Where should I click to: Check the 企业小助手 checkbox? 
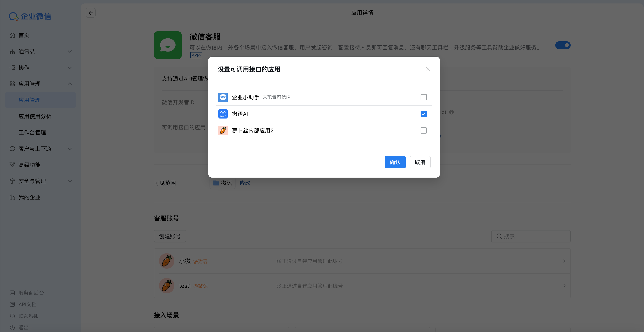click(x=423, y=97)
